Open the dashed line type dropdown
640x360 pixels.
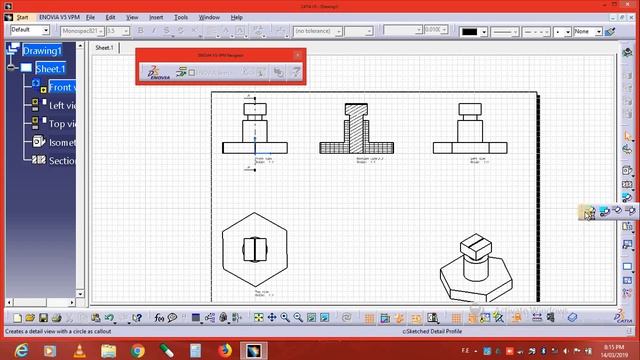click(547, 31)
